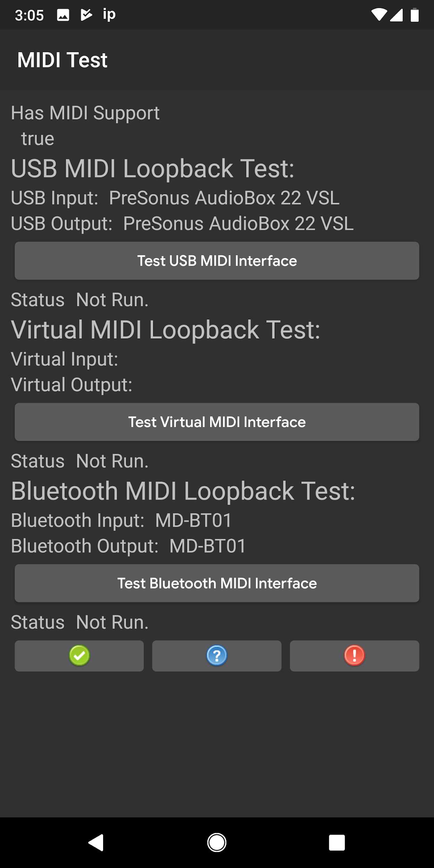Tap the red exclamation fail button
434x868 pixels.
(354, 656)
